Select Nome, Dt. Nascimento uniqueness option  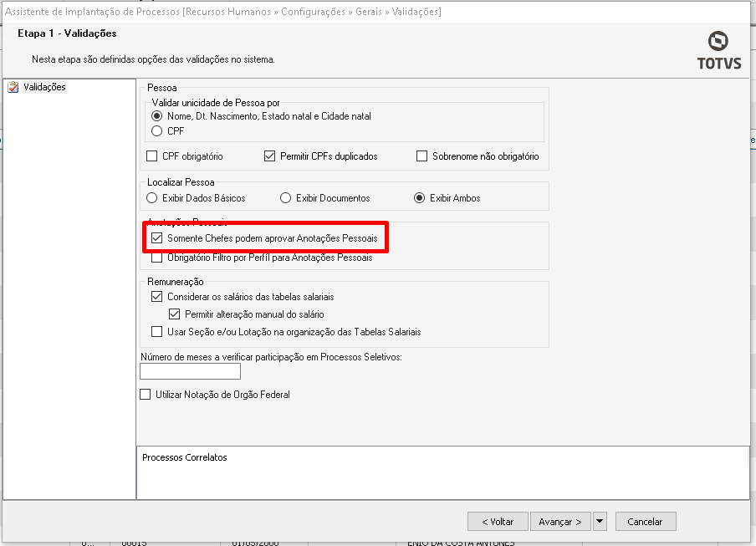click(156, 116)
